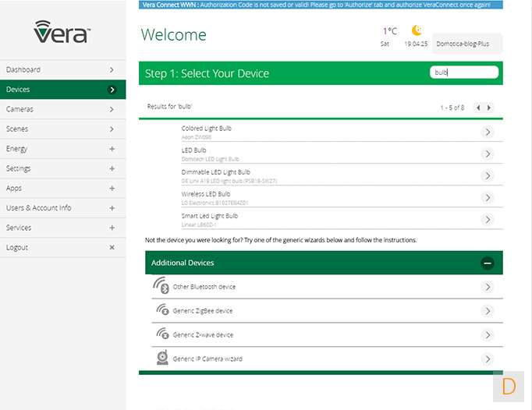Screen dimensions: 532x410
Task: Open the Cameras menu item
Action: pos(62,109)
